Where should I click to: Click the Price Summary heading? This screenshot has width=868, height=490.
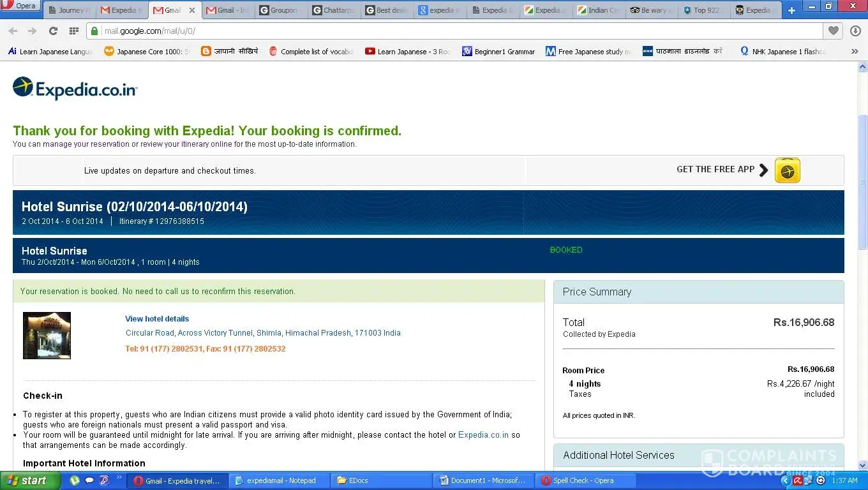coord(597,292)
